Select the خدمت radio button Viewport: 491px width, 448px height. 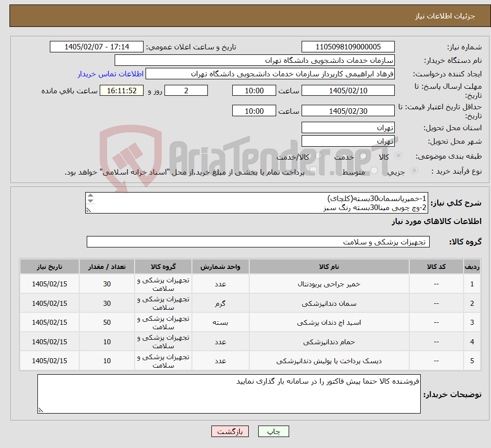click(x=363, y=155)
